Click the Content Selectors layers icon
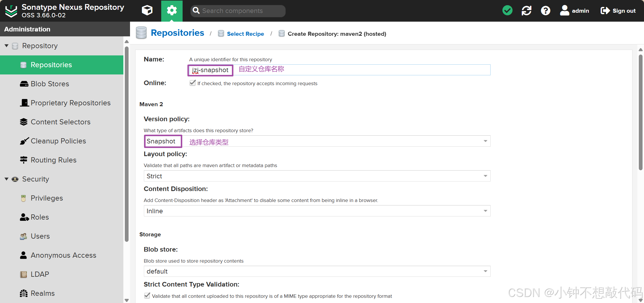Viewport: 644px width, 303px height. point(24,122)
